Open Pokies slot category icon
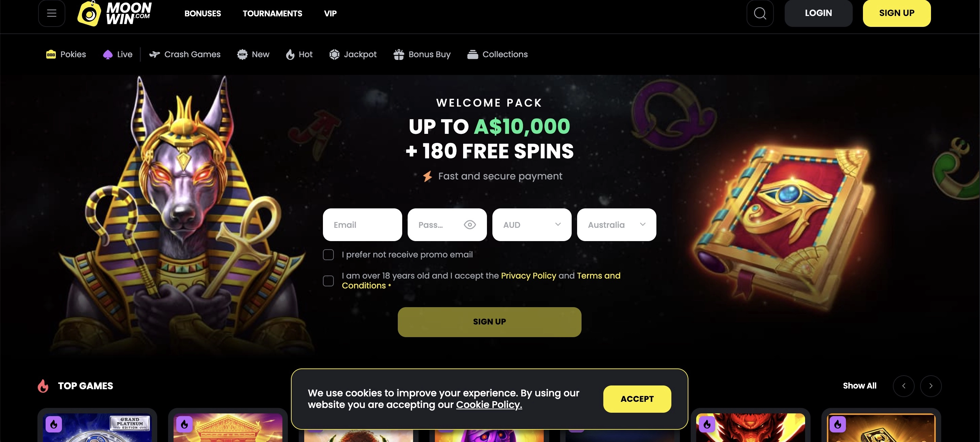The image size is (980, 442). click(51, 54)
